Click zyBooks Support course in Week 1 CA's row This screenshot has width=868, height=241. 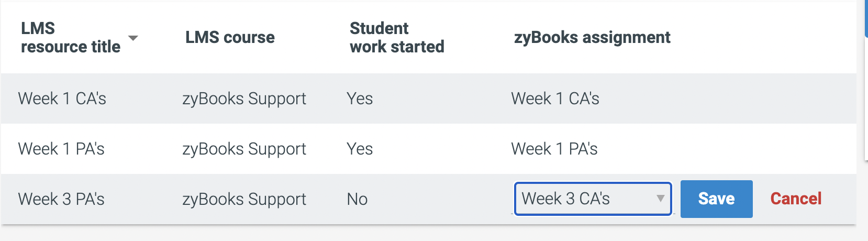(244, 98)
